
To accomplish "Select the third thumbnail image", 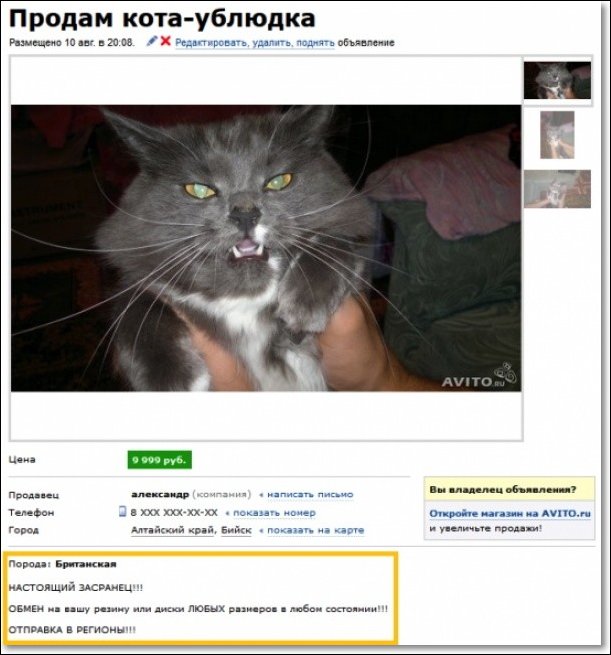I will point(557,189).
